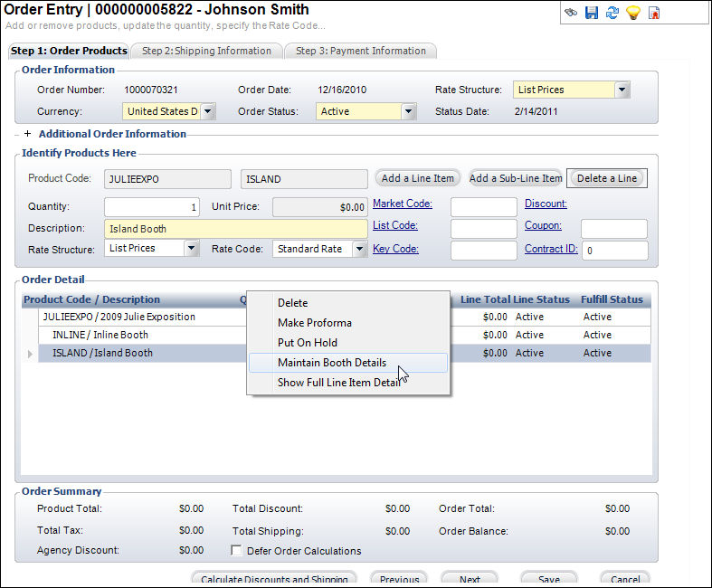Image resolution: width=712 pixels, height=588 pixels.
Task: Click the binoculars search icon
Action: 571,13
